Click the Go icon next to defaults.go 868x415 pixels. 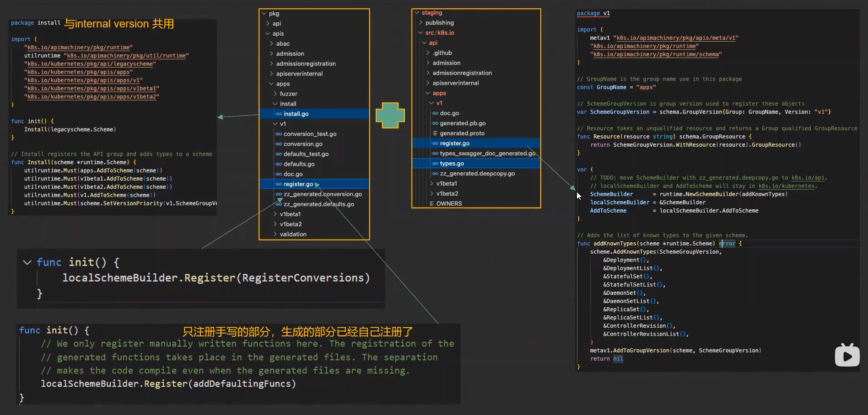(279, 164)
